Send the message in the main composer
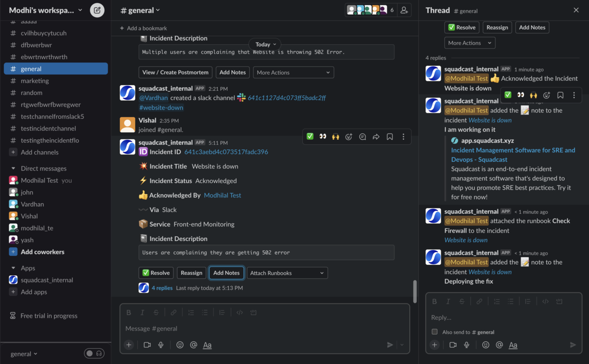Viewport: 589px width, 364px height. 390,345
